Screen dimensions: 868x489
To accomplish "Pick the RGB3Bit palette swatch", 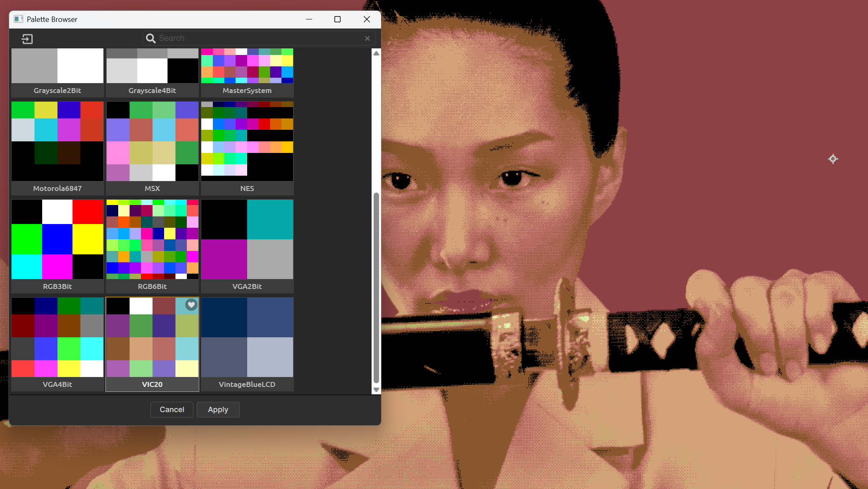I will tap(57, 239).
